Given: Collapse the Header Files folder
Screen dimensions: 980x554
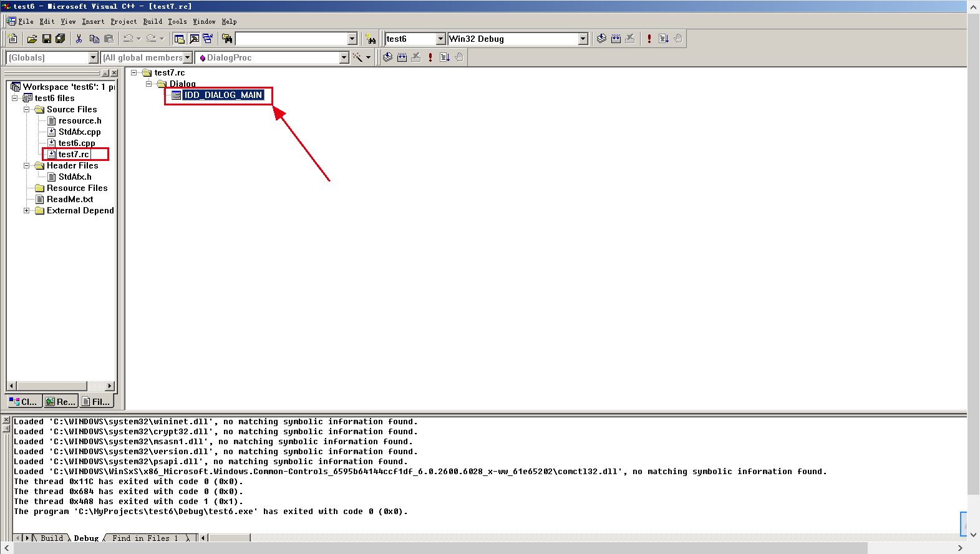Looking at the screenshot, I should click(x=27, y=165).
